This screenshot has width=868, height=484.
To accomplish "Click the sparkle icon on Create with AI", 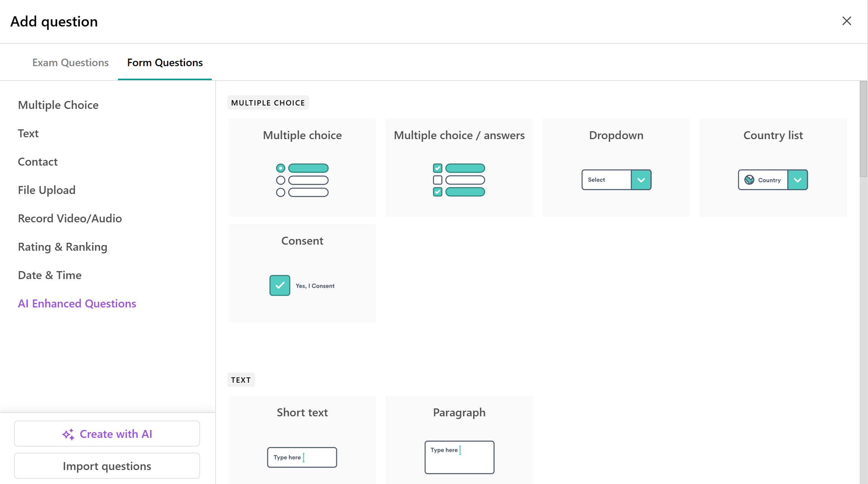I will point(68,434).
